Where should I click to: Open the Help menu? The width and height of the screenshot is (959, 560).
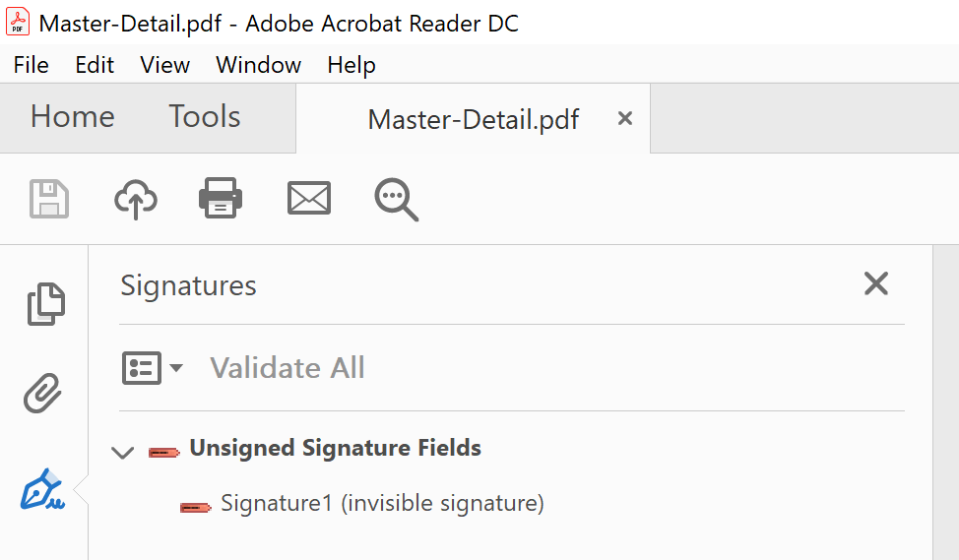pyautogui.click(x=352, y=65)
